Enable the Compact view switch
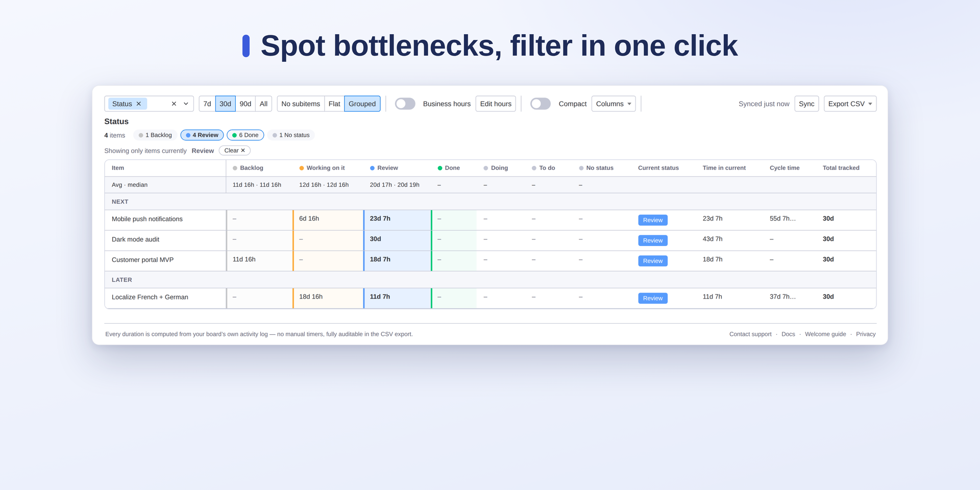 pos(541,104)
